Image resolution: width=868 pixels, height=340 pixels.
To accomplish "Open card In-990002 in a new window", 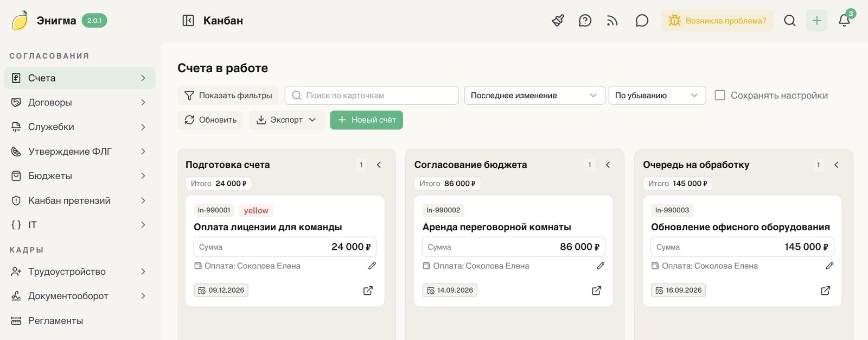I will pos(597,291).
